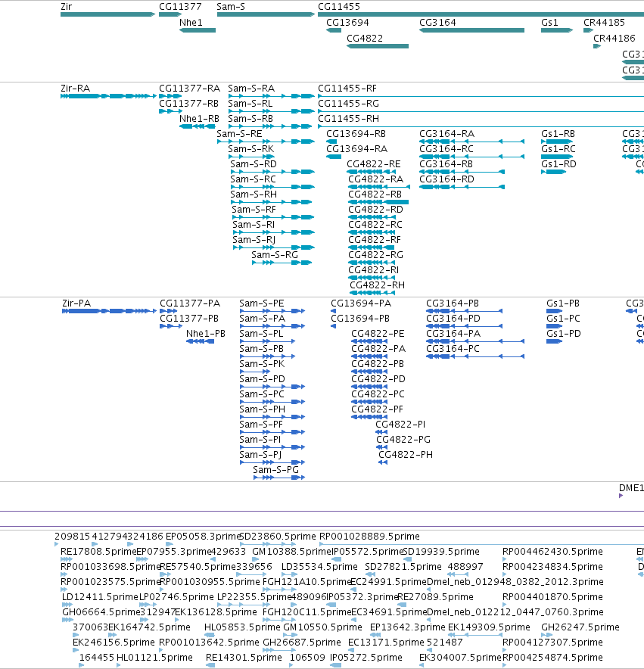
Task: Select transcript Sam-S-RA
Action: pos(251,89)
